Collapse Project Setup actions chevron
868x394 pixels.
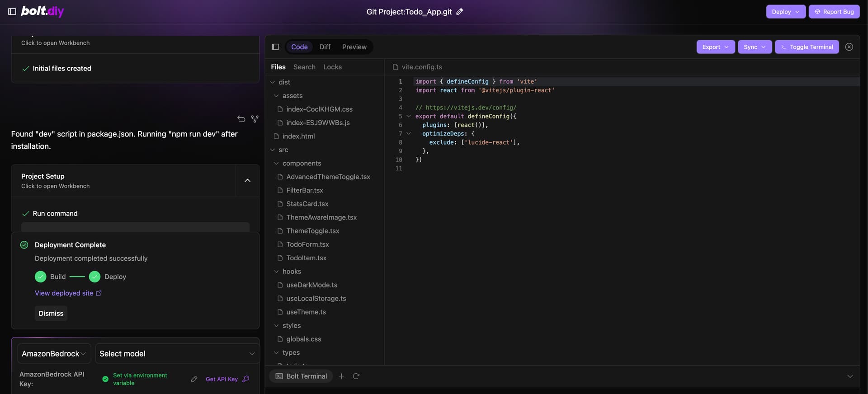(x=247, y=181)
